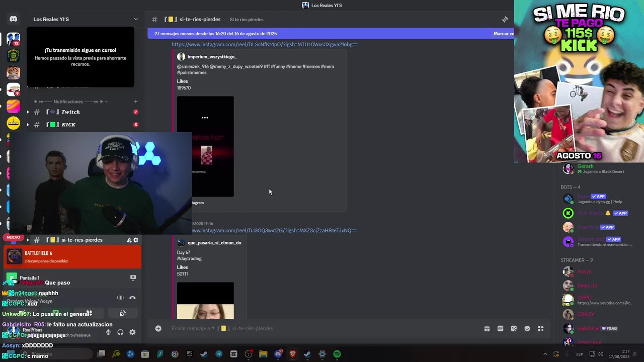Edit si-te-ries-pierdes channel settings gear
This screenshot has height=362, width=644.
coord(136,240)
